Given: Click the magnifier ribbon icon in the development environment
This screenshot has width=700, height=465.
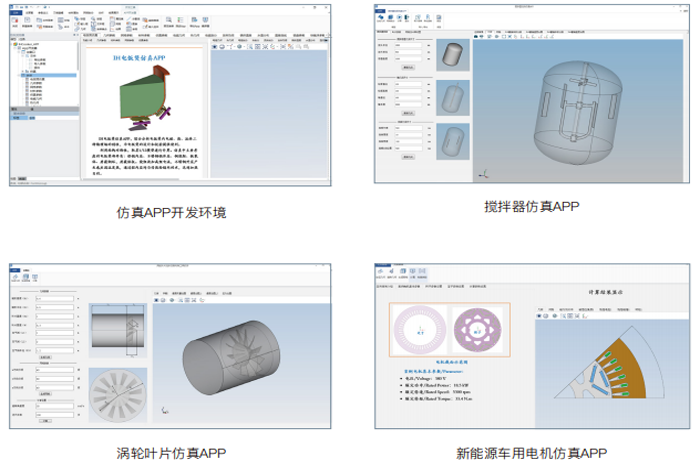Looking at the screenshot, I should click(169, 21).
